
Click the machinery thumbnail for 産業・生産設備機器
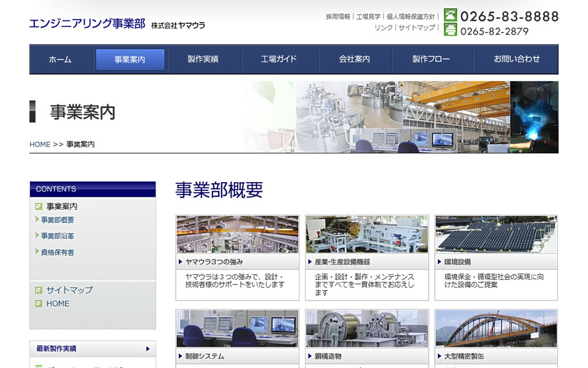coord(367,234)
